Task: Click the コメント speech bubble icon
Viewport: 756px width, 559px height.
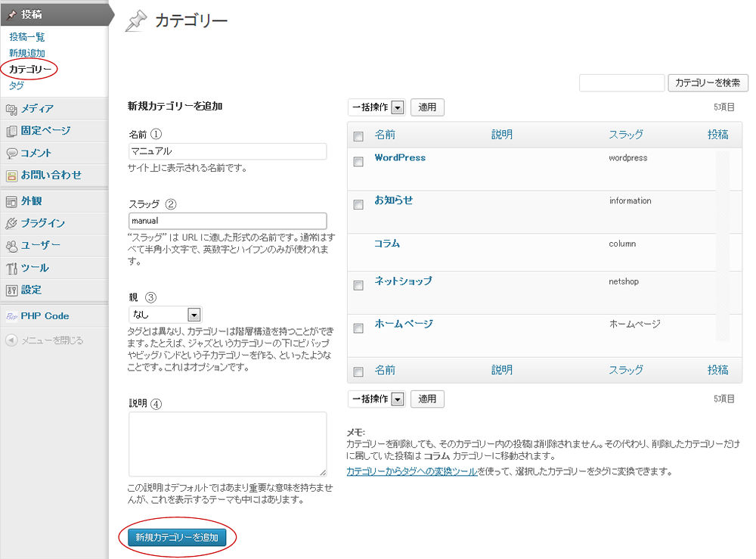Action: coord(11,154)
